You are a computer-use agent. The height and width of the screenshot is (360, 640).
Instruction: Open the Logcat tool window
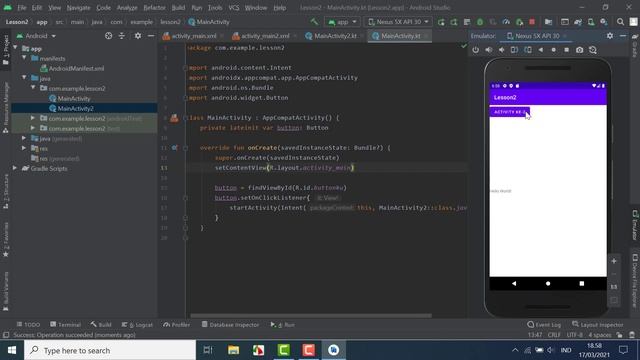pos(137,324)
